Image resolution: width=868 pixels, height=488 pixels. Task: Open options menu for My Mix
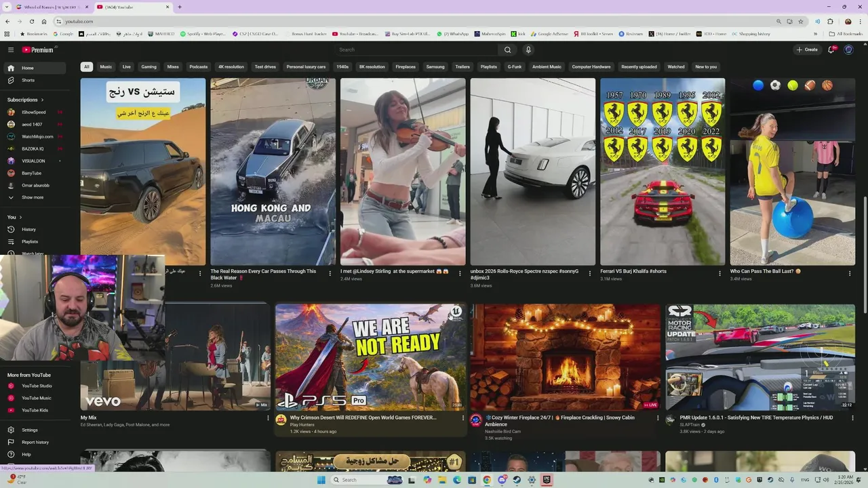coord(268,418)
